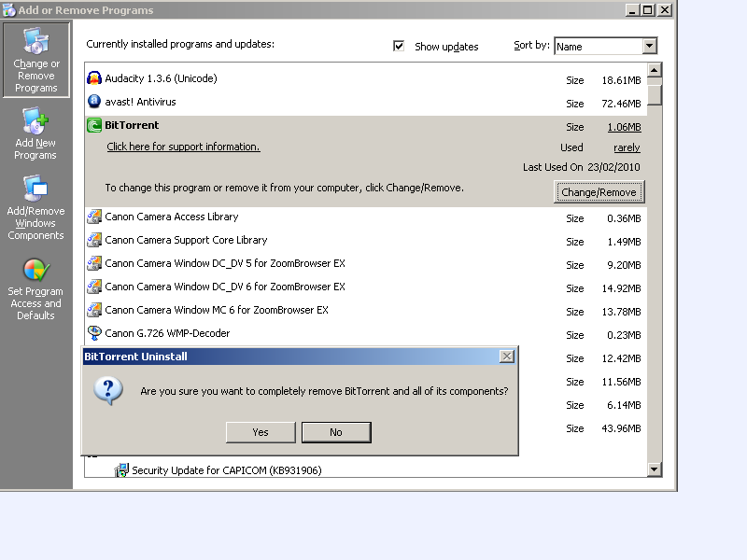
Task: Click the Audacity program icon
Action: [94, 78]
